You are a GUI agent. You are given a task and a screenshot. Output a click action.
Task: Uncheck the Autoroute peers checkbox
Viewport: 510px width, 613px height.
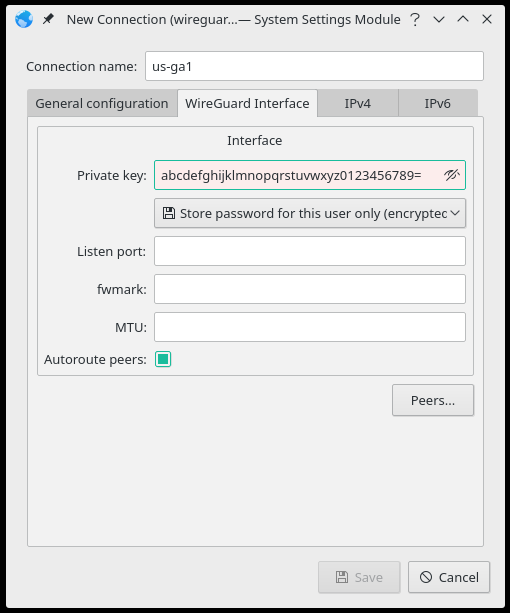pos(163,359)
